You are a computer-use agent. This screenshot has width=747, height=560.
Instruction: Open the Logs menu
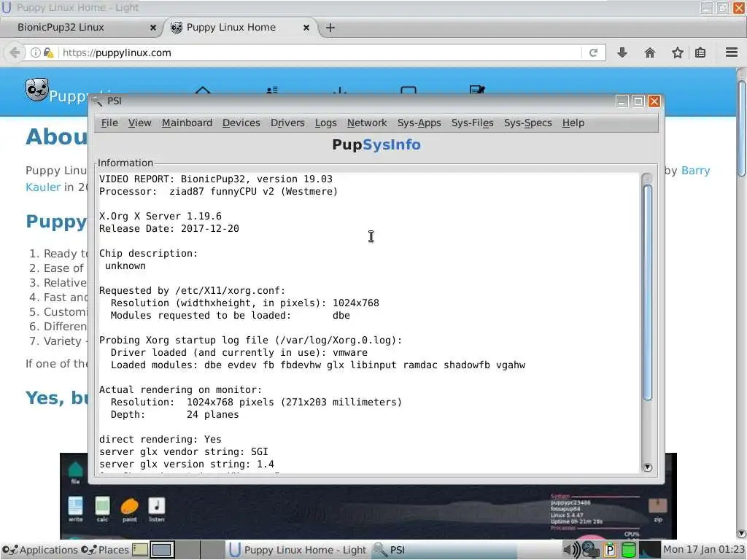(x=326, y=122)
